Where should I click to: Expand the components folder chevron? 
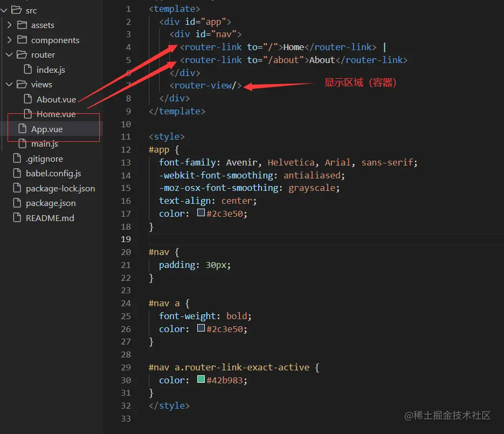(9, 40)
